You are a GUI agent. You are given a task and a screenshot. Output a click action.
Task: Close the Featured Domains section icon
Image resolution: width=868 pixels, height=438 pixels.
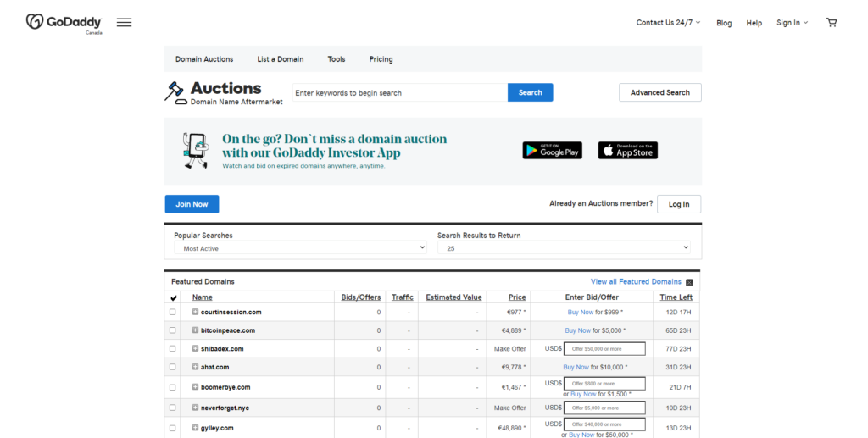coord(689,283)
